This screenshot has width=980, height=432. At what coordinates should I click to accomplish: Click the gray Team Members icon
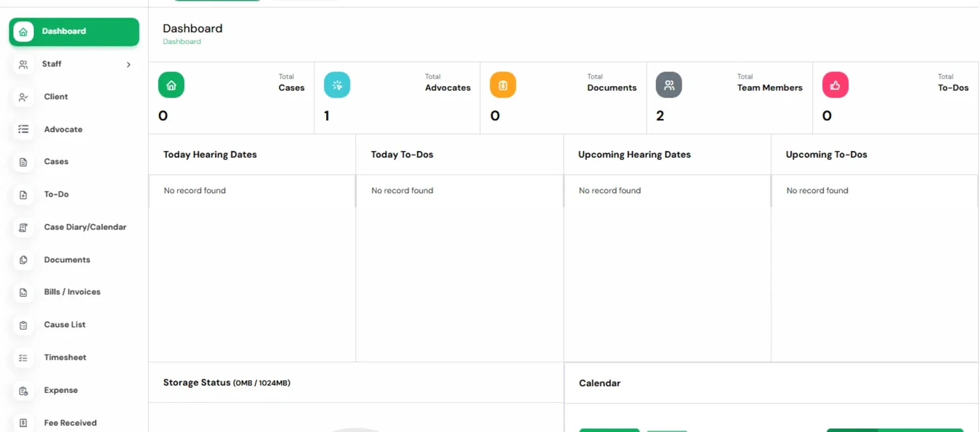(668, 85)
